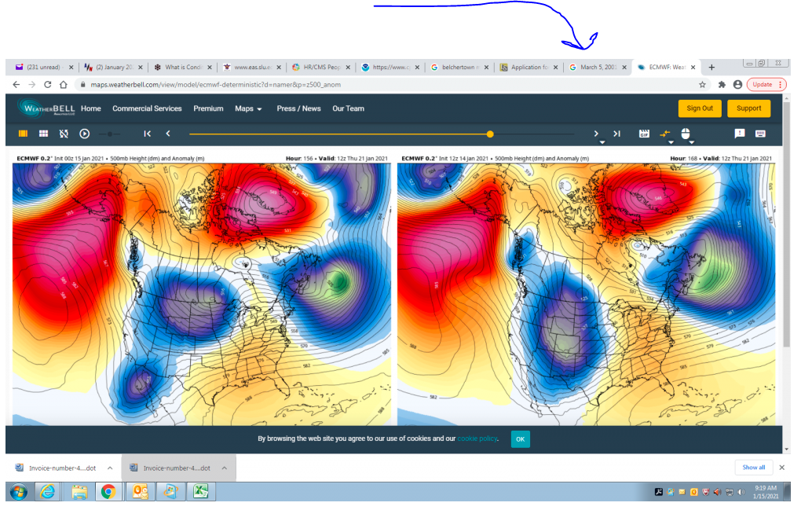Close the www.eas.slu.edu tab
This screenshot has height=510, width=812.
[279, 68]
